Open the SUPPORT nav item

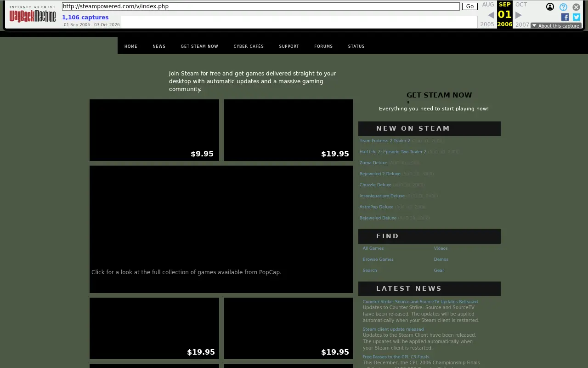coord(289,46)
